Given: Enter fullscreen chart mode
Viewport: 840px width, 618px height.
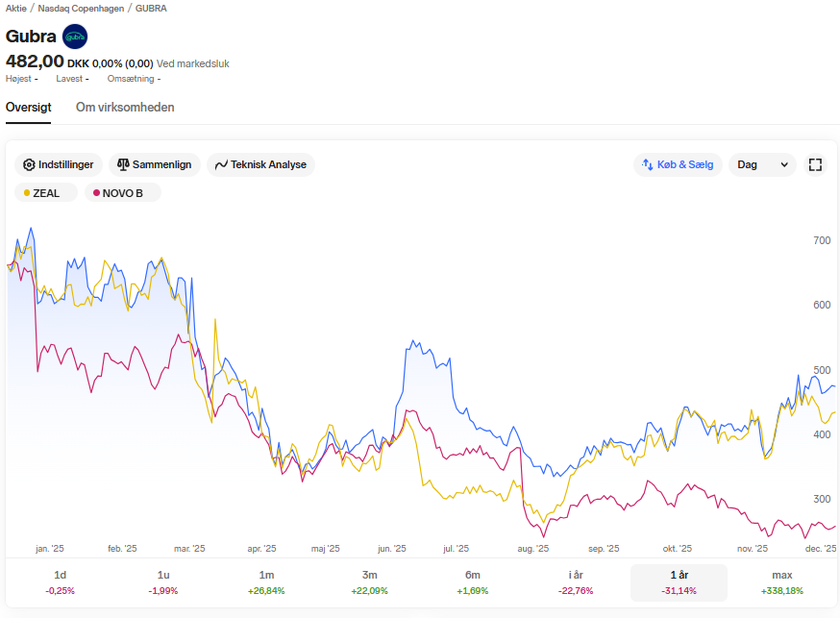Looking at the screenshot, I should click(x=815, y=164).
